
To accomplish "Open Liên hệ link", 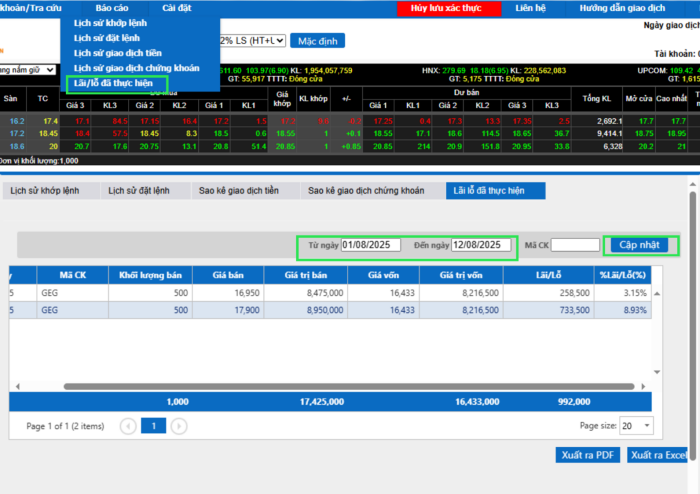I will [530, 8].
